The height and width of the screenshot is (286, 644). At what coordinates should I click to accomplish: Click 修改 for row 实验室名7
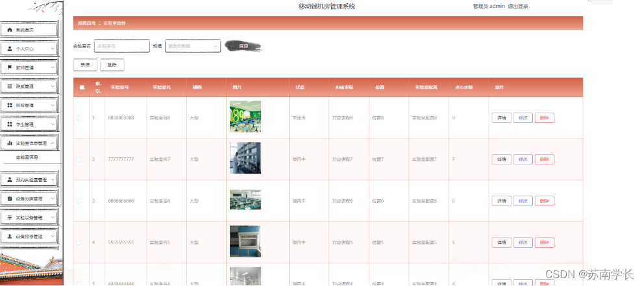[523, 159]
